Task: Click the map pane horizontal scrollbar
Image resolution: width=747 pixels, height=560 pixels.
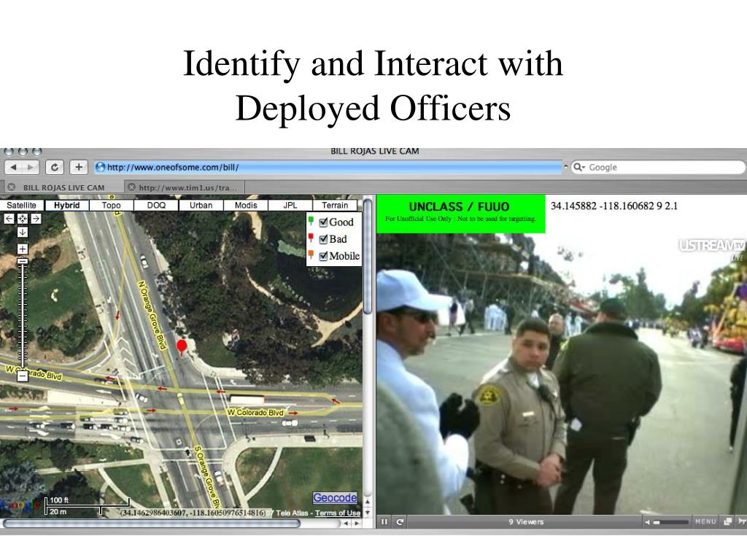Action: pyautogui.click(x=152, y=524)
